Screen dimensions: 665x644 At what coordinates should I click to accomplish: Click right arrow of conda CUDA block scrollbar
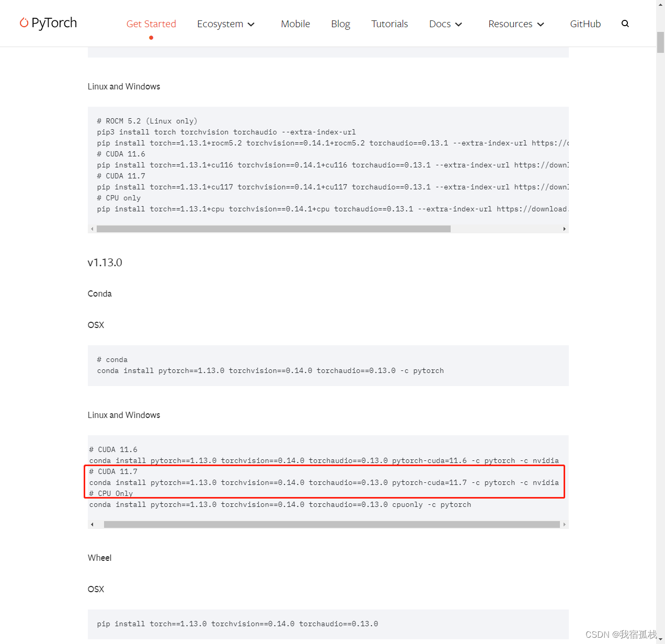pyautogui.click(x=564, y=524)
